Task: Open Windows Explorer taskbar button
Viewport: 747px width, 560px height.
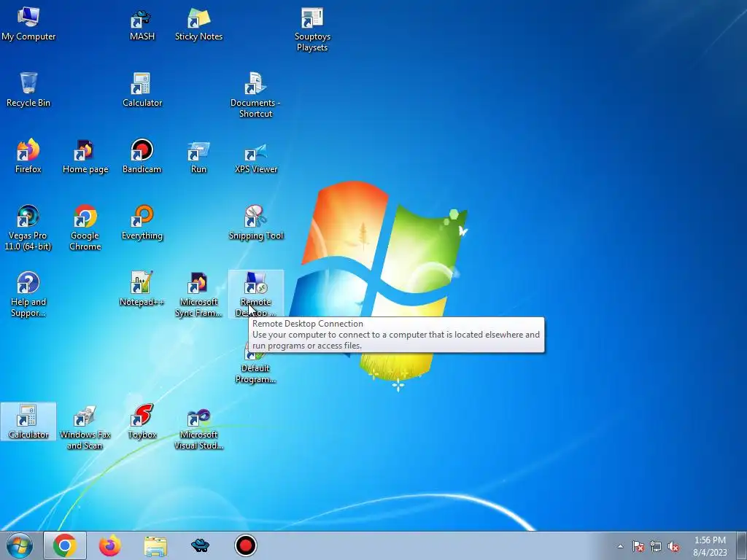Action: tap(155, 546)
